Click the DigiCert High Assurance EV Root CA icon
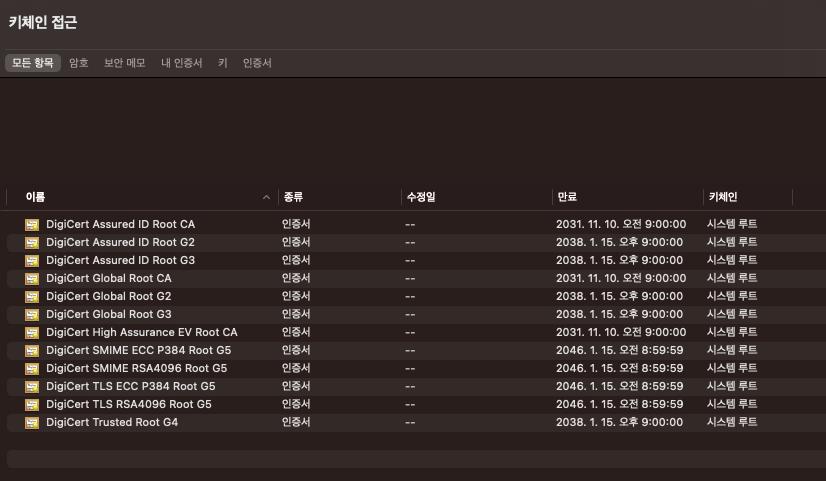Viewport: 826px width, 481px height. point(32,333)
